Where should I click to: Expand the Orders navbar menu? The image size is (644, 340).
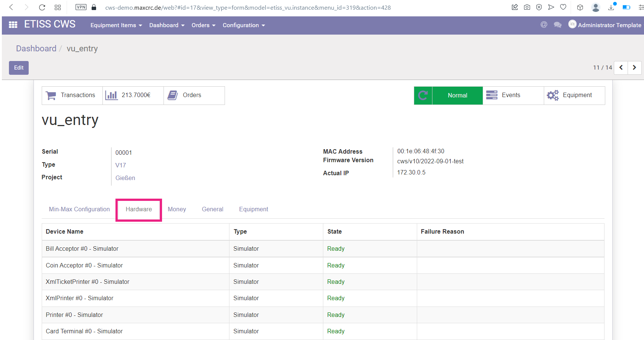203,25
